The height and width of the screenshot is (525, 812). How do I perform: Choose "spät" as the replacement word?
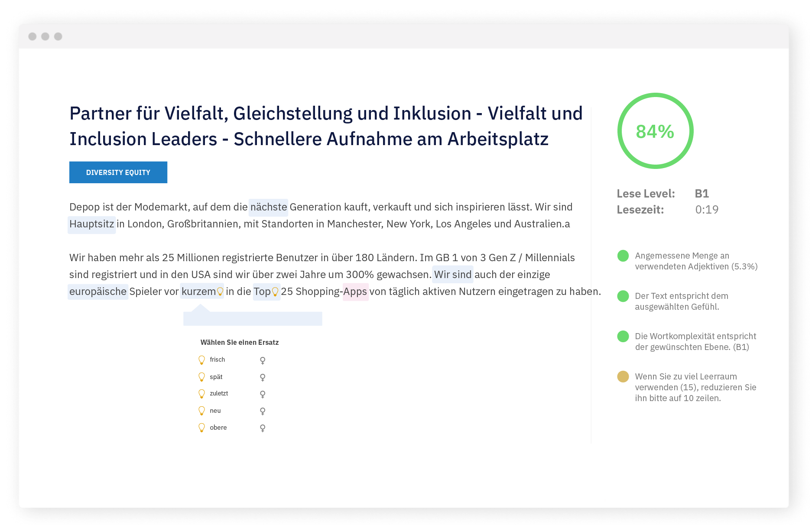point(216,377)
